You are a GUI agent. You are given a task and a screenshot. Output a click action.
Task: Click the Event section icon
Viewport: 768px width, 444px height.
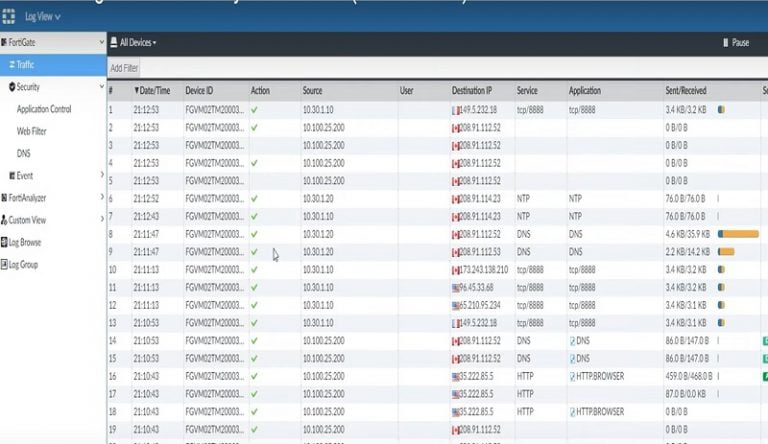tap(11, 175)
